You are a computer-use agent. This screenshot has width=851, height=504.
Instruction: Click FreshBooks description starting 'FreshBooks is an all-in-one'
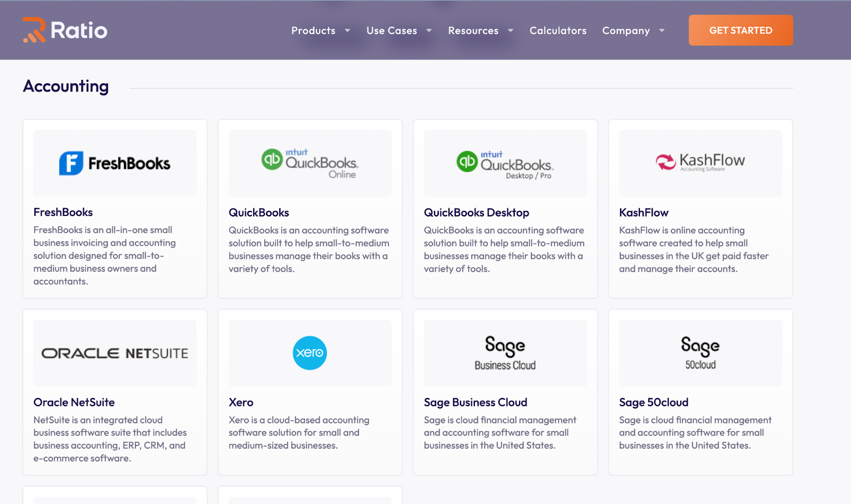105,256
